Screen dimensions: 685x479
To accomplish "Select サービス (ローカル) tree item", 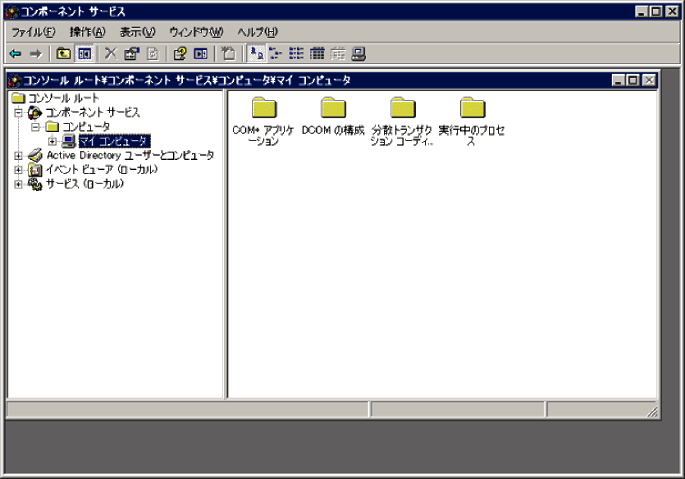I will (85, 184).
